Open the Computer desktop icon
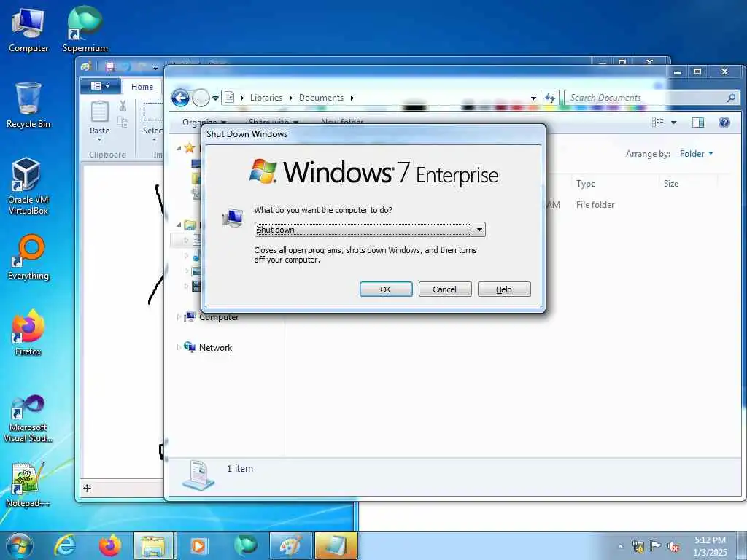This screenshot has height=560, width=747. pyautogui.click(x=28, y=29)
